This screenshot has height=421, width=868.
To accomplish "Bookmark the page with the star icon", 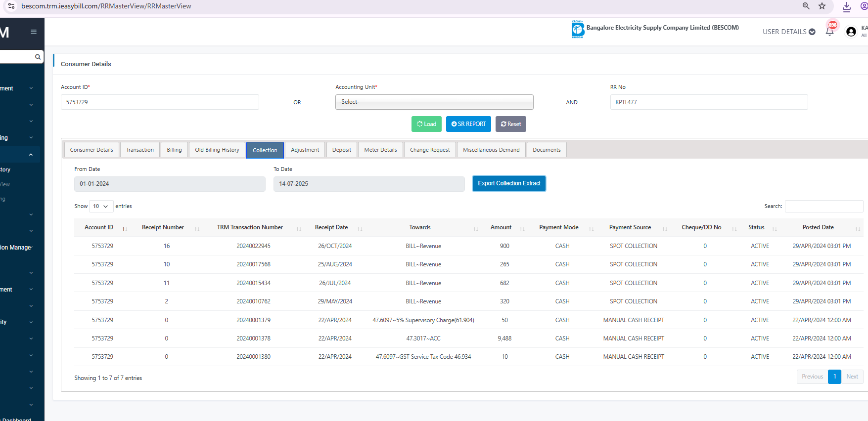I will 822,6.
